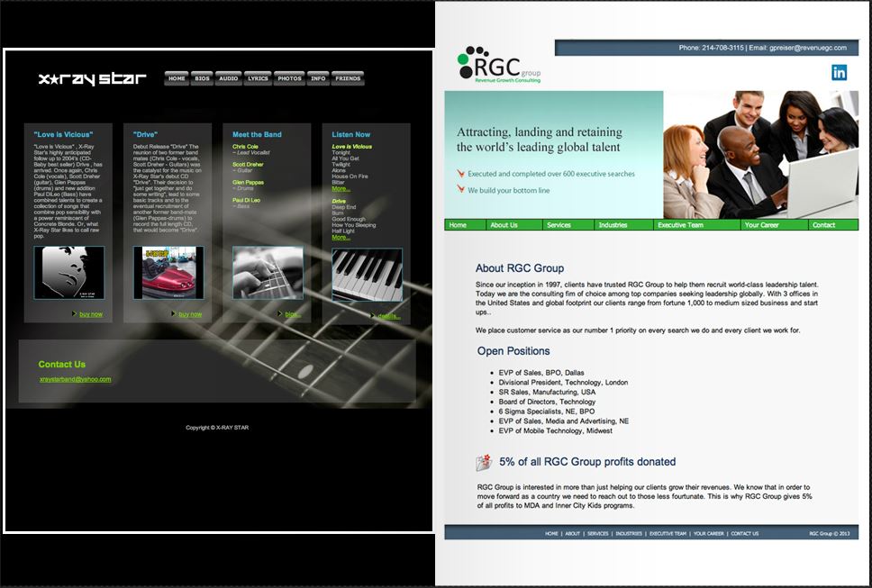Open the ABOUT link in the RGC footer

click(x=572, y=534)
